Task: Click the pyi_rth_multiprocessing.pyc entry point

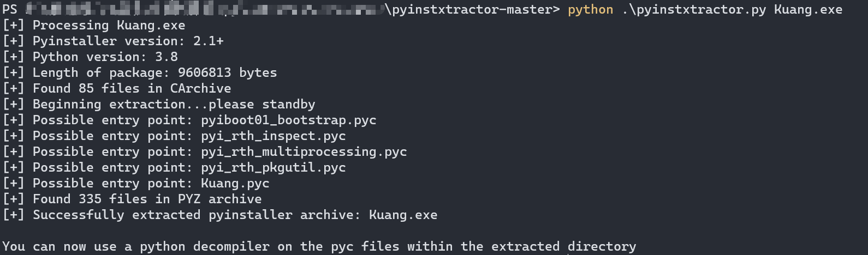Action: (x=304, y=152)
